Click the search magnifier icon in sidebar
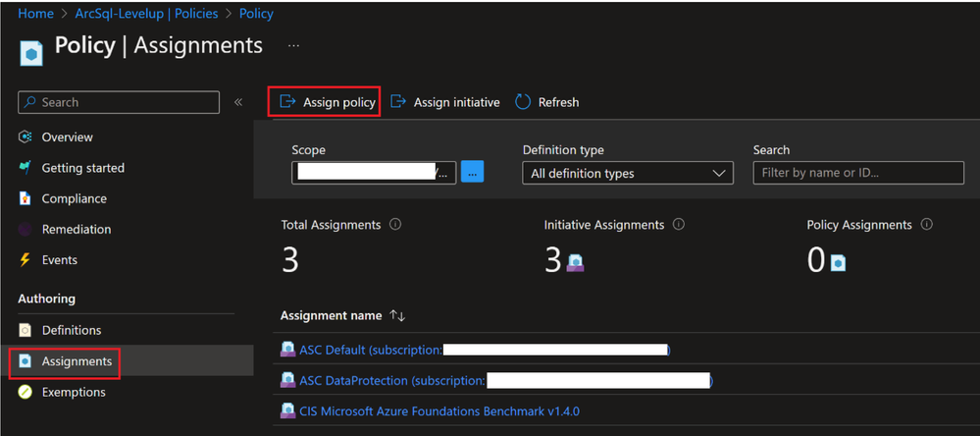Viewport: 980px width, 436px height. (29, 102)
